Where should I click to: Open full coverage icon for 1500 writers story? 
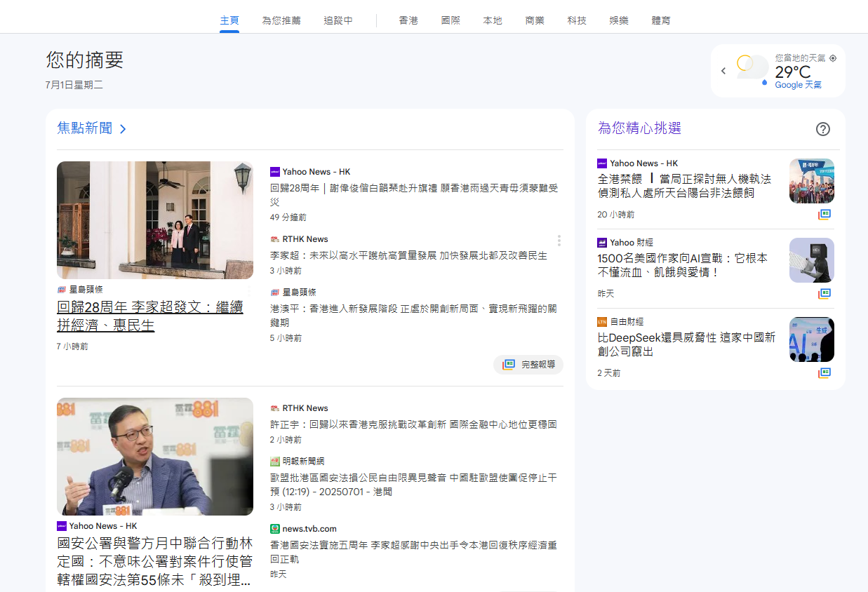point(824,293)
